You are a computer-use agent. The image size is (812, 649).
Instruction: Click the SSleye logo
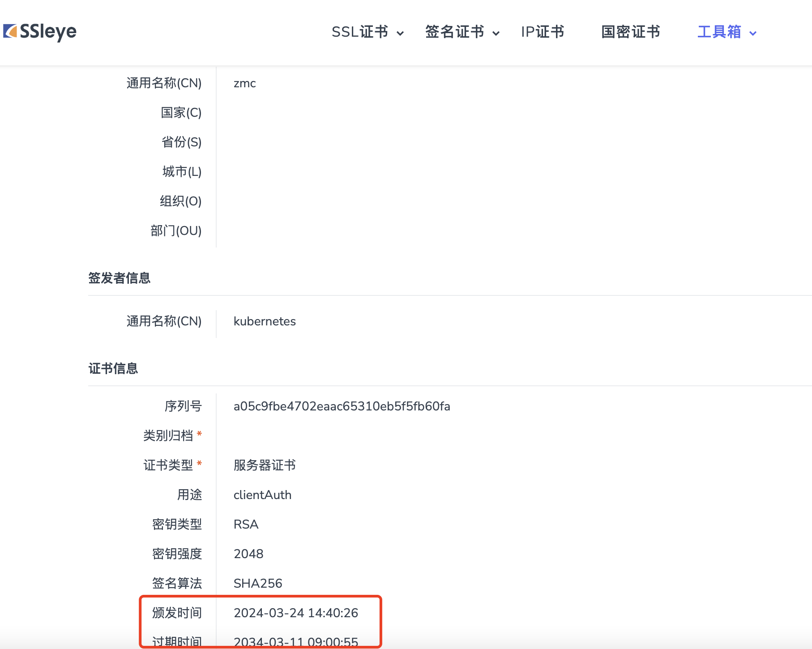tap(40, 32)
